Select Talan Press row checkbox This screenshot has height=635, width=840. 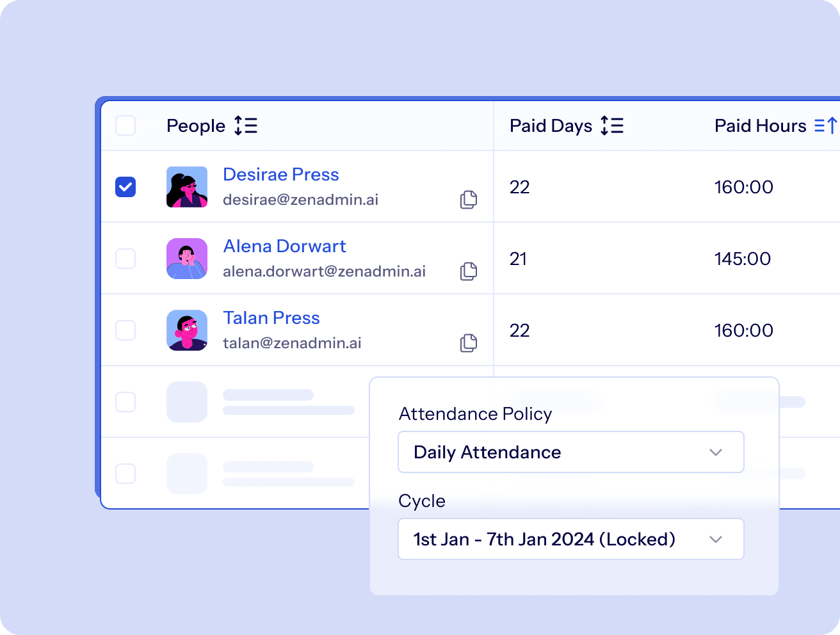pyautogui.click(x=125, y=330)
